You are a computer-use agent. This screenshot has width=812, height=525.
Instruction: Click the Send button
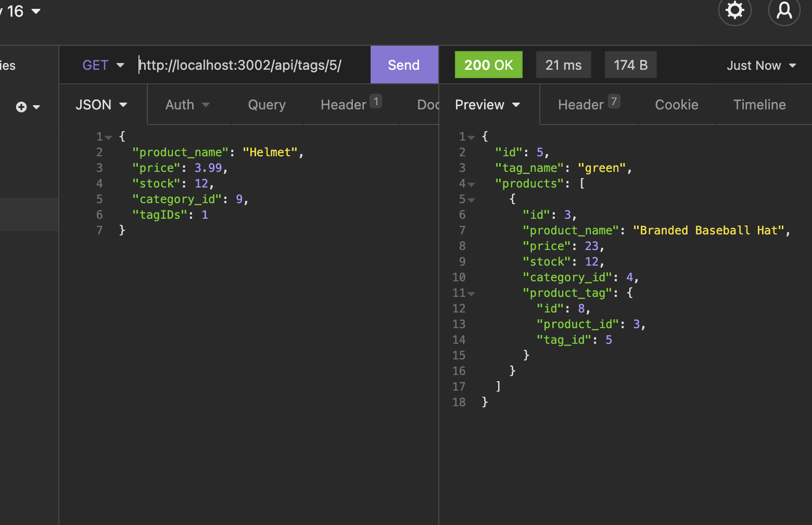[x=403, y=65]
